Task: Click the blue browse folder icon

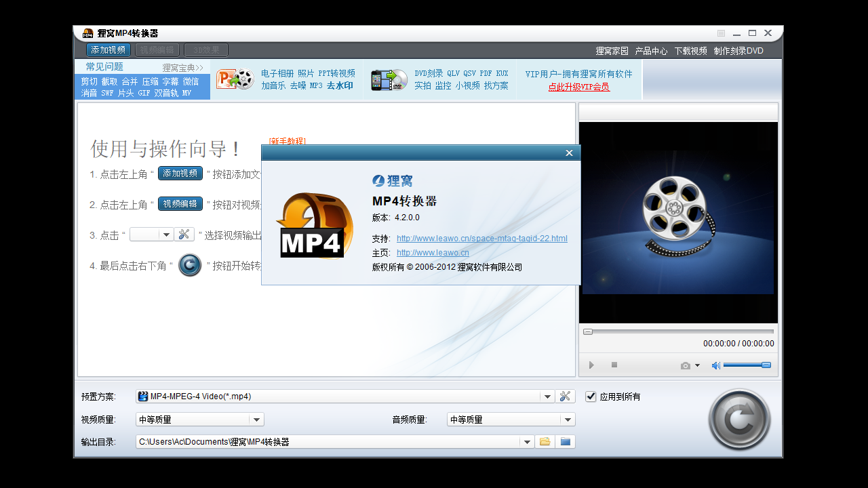Action: pyautogui.click(x=565, y=442)
